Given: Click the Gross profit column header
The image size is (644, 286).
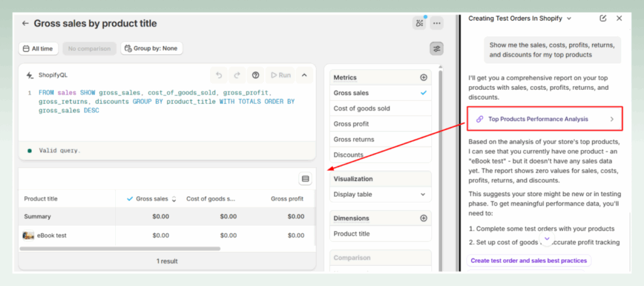Looking at the screenshot, I should click(287, 199).
